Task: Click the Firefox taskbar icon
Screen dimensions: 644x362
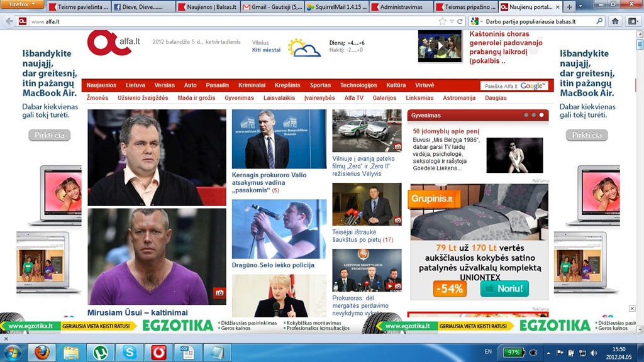Action: 42,352
